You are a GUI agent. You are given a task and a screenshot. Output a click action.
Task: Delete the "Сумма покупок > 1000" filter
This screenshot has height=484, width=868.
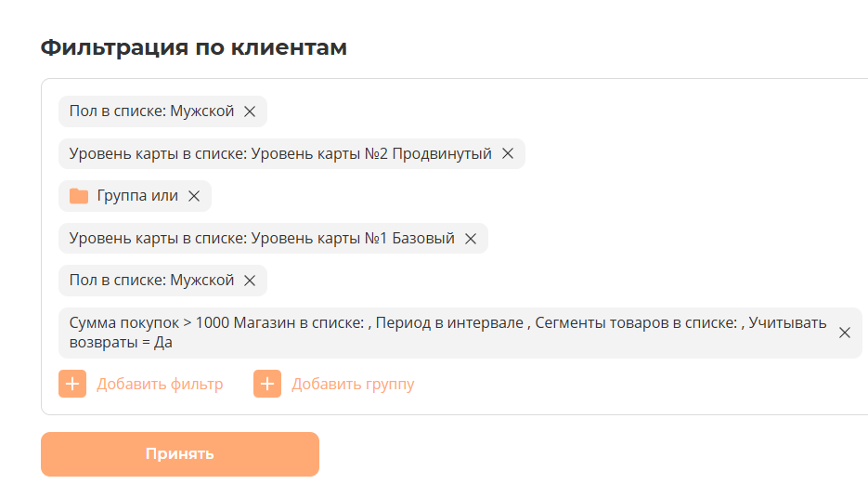[x=845, y=333]
